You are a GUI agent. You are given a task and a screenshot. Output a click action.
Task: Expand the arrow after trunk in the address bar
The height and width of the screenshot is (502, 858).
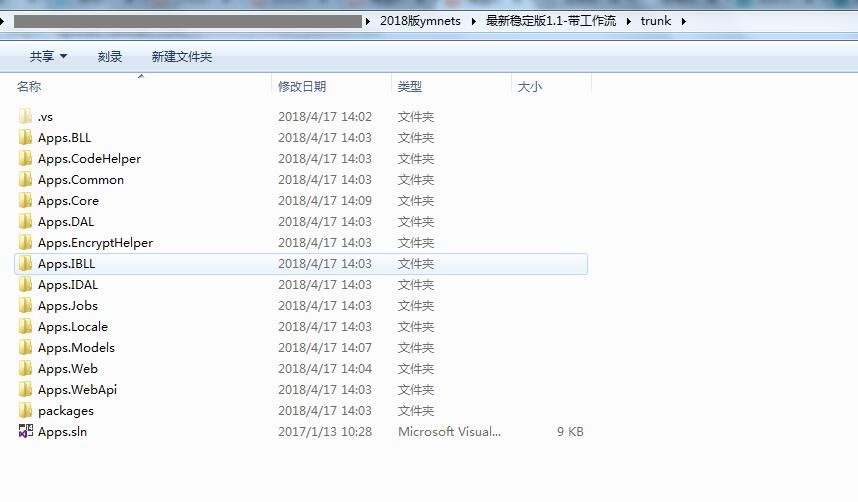[x=683, y=21]
